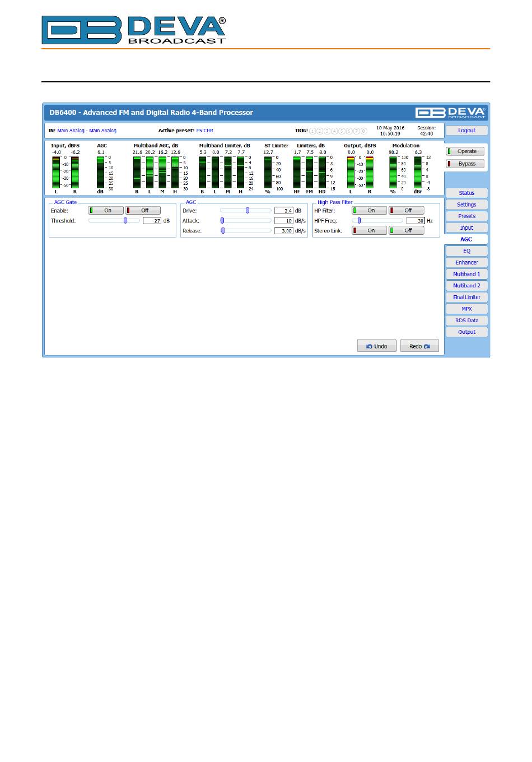Click the HPF Freq value field
This screenshot has width=532, height=762.
tap(416, 221)
